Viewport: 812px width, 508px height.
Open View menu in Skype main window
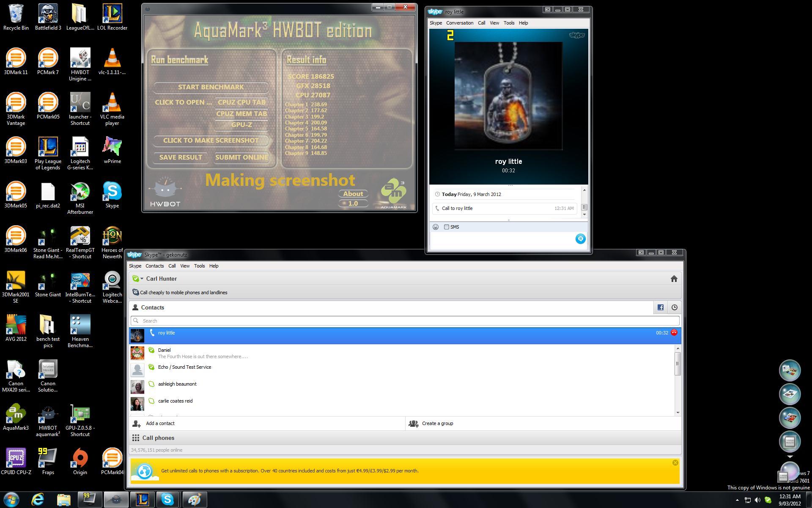tap(185, 266)
